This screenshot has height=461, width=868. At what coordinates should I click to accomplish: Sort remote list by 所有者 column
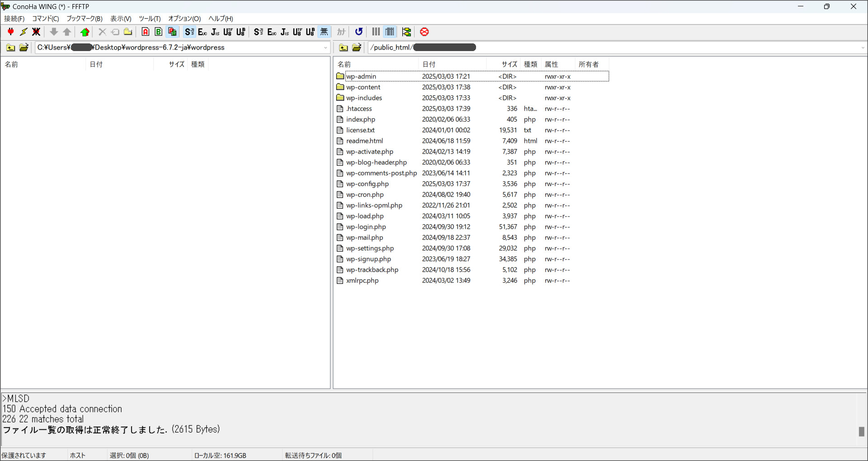pyautogui.click(x=592, y=64)
